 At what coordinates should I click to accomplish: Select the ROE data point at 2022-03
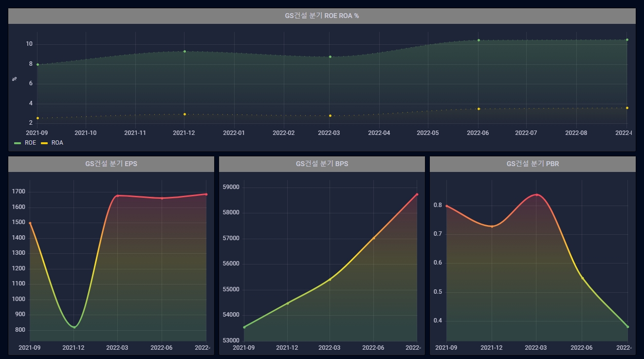330,57
